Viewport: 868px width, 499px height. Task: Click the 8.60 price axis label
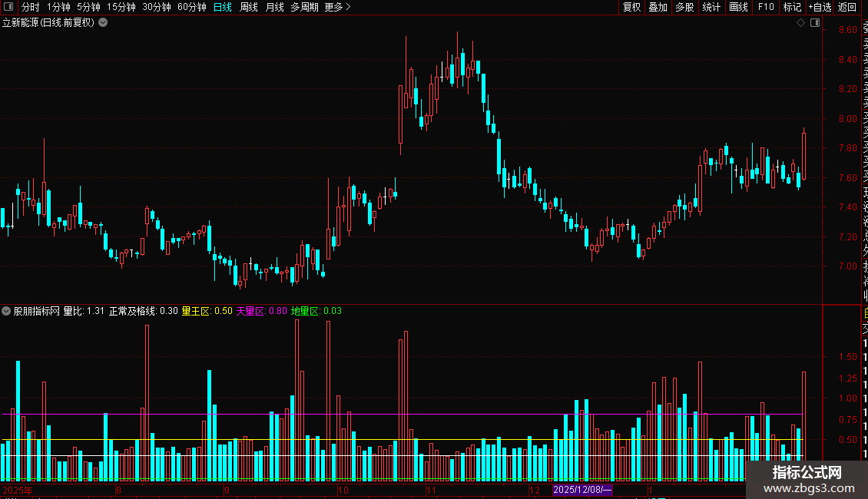(x=847, y=30)
